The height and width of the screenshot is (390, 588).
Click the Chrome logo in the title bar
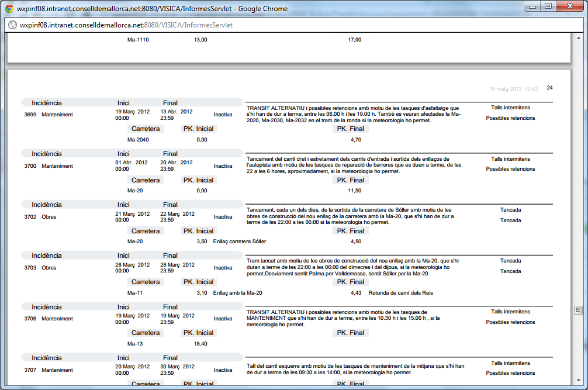pyautogui.click(x=10, y=9)
